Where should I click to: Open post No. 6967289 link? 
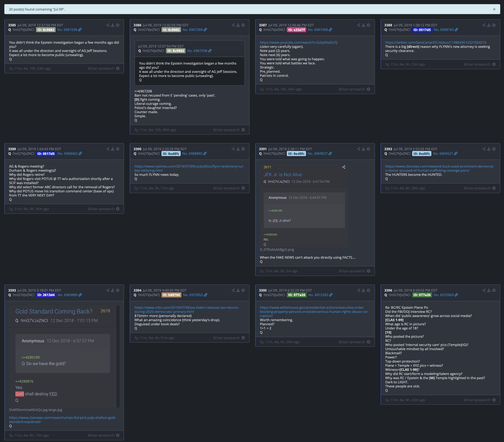(x=193, y=30)
